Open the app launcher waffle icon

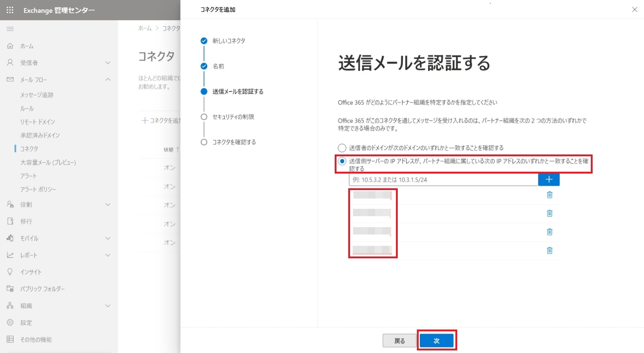(10, 10)
